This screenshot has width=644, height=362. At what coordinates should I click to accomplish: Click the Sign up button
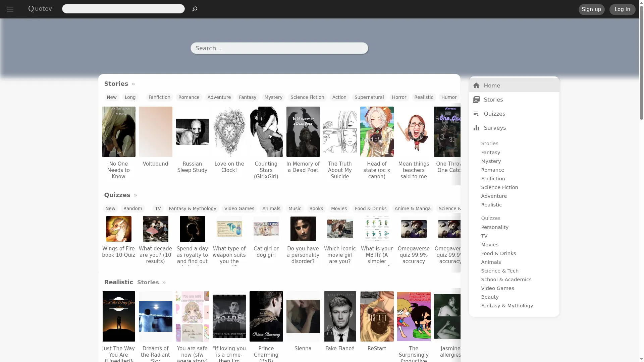(591, 9)
